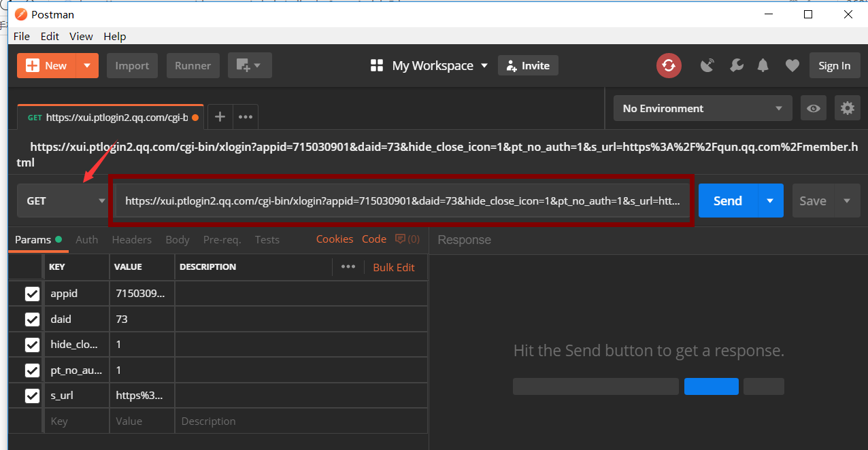Open the Code link
Viewport: 868px width, 450px height.
click(374, 239)
